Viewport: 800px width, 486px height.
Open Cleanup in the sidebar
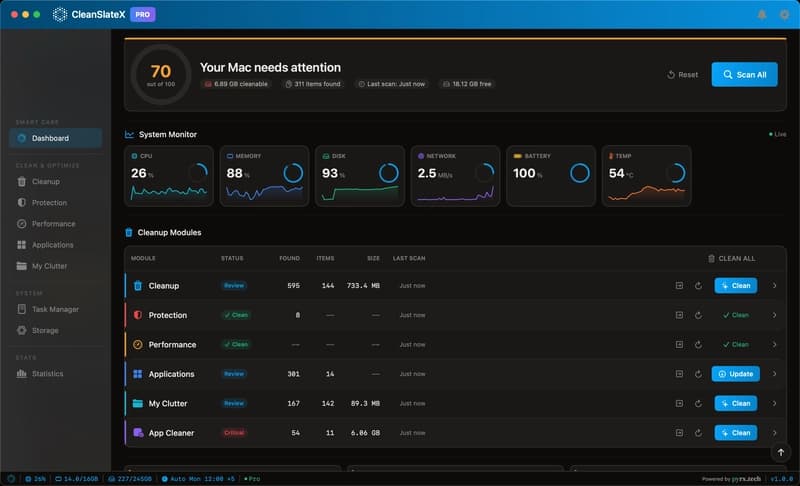(56, 182)
